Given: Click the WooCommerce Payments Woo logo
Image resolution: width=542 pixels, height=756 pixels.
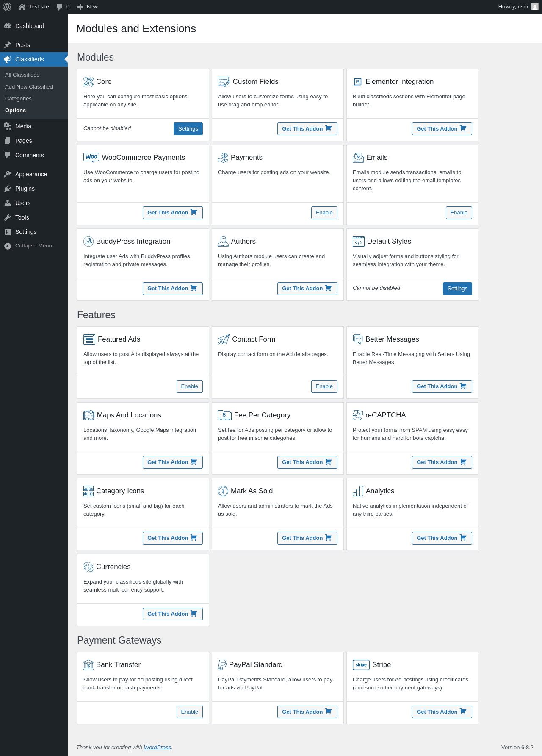Looking at the screenshot, I should coord(91,157).
